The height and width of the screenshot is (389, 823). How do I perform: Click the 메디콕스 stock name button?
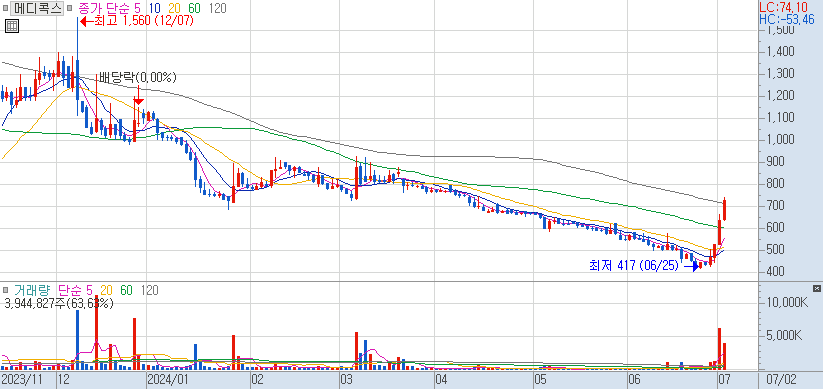coord(37,8)
